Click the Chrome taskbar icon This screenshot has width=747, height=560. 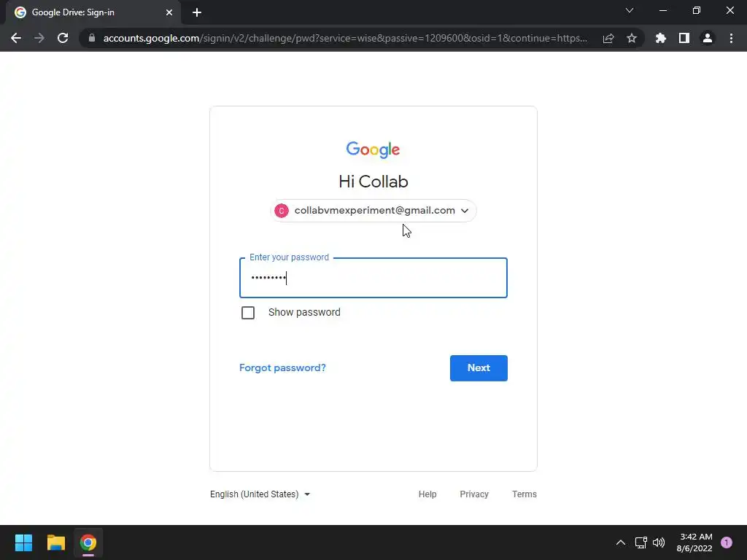click(88, 542)
